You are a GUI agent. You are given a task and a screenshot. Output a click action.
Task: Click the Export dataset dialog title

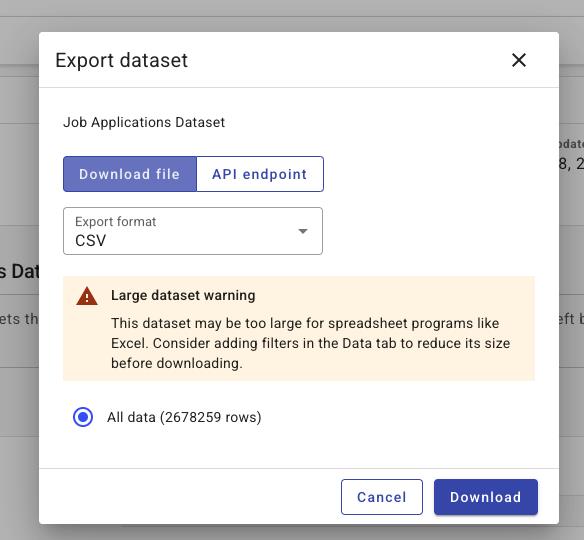(122, 60)
